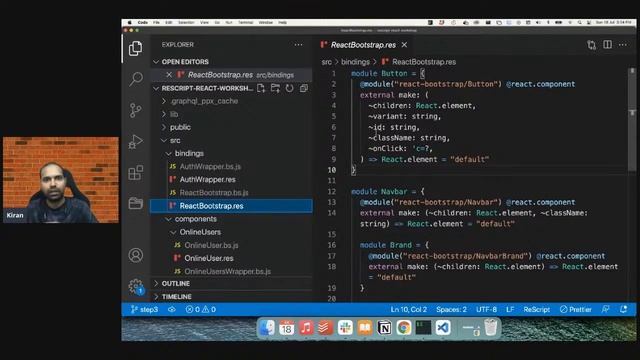Open Notion from the Dock
Viewport: 640px width, 360px height.
coord(384,327)
